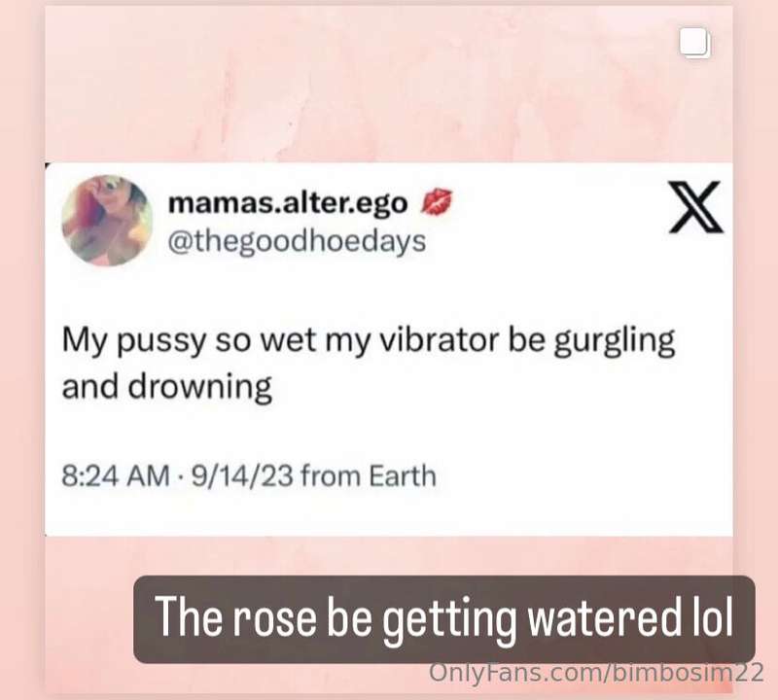Image resolution: width=778 pixels, height=700 pixels.
Task: Open the OnlyFans.com/bimbosim22 watermark link
Action: pos(596,673)
